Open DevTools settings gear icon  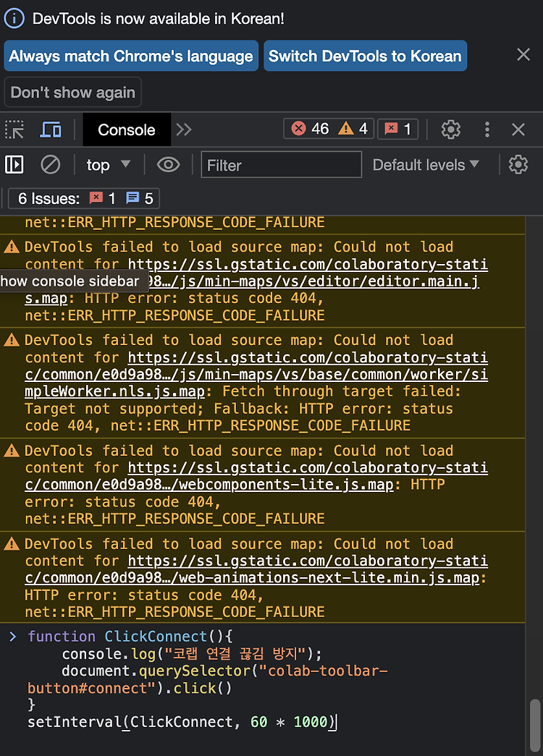(x=451, y=129)
